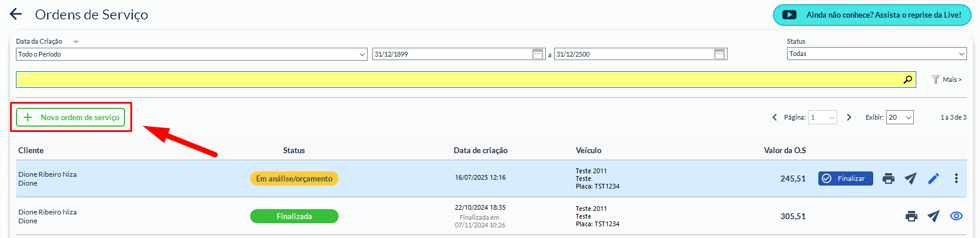Open the start date calendar picker

point(537,54)
